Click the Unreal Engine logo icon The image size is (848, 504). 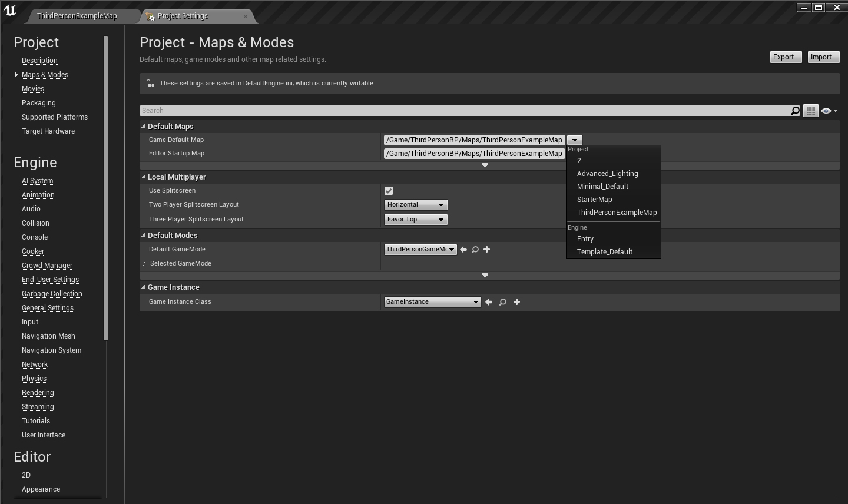[x=10, y=11]
